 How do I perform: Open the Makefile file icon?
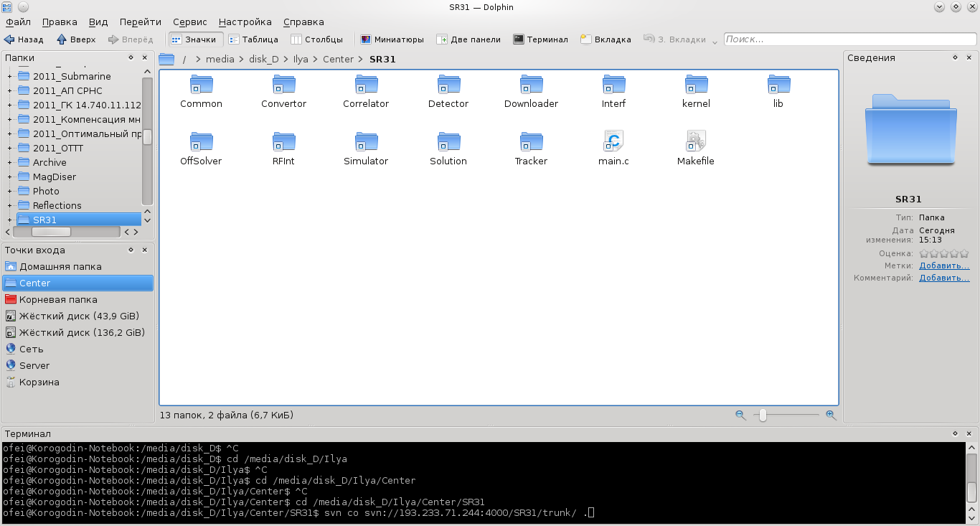coord(695,142)
